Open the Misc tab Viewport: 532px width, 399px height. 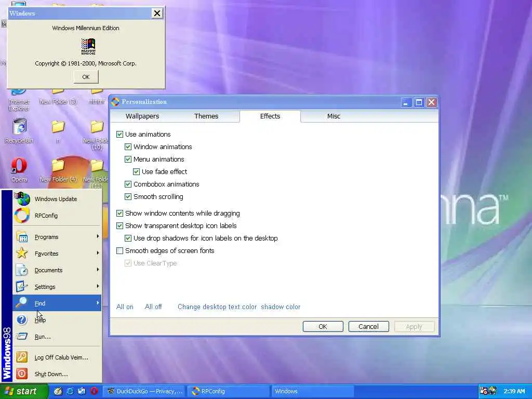tap(334, 116)
